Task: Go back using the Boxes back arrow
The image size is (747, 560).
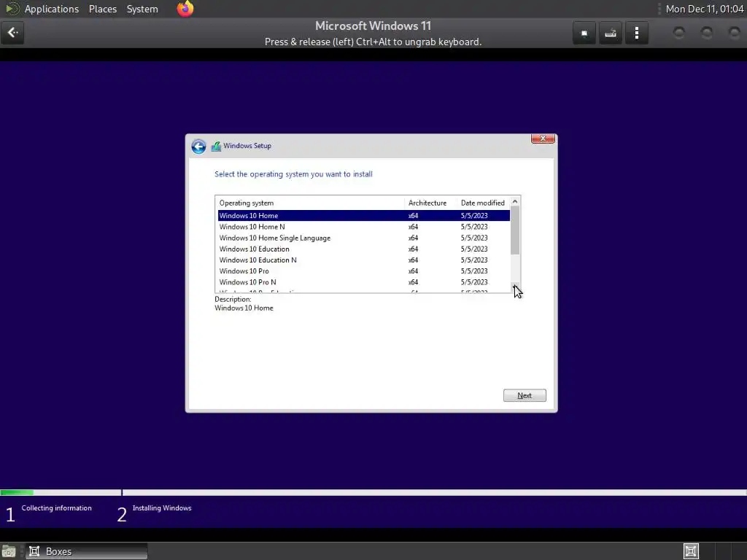Action: pos(12,33)
